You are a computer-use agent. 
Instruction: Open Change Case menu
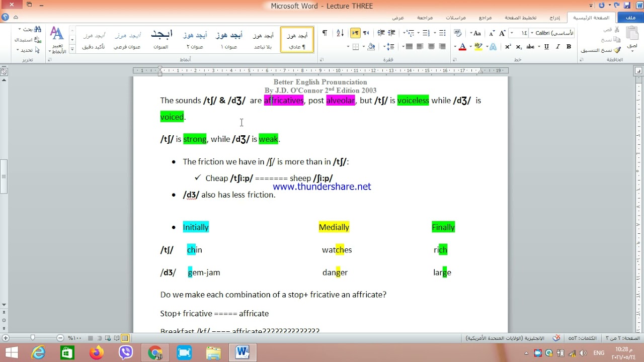[476, 33]
